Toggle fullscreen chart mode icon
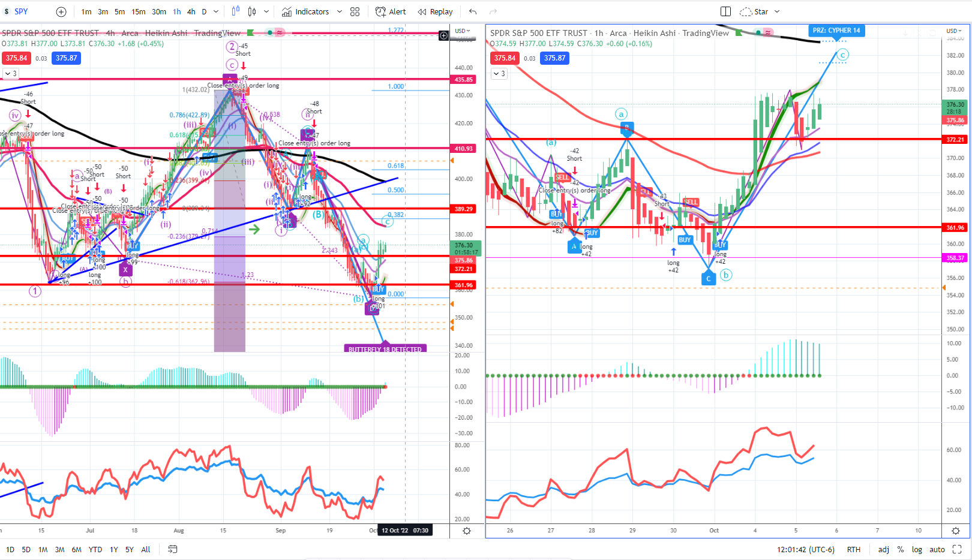 957,549
